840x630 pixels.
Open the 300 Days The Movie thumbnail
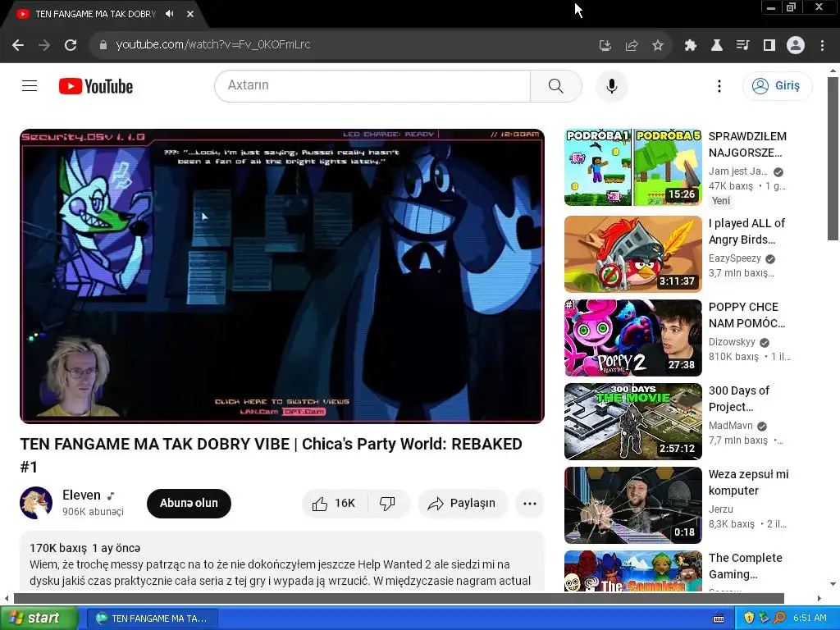pos(633,421)
